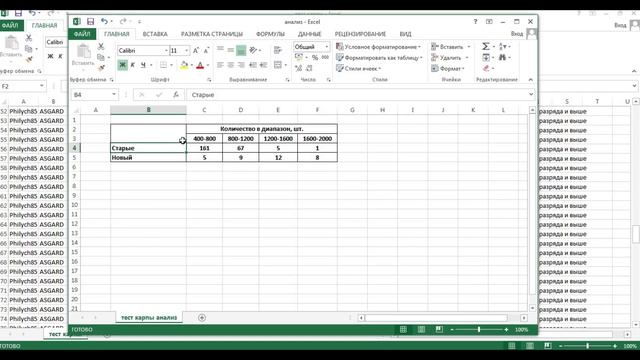Click the comma style 000 icon
Viewport: 640px width, 360px height.
[x=325, y=58]
